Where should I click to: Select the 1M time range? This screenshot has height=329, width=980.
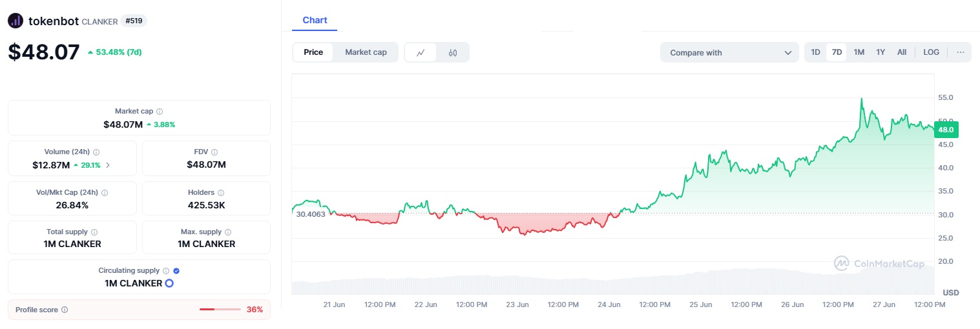[859, 52]
